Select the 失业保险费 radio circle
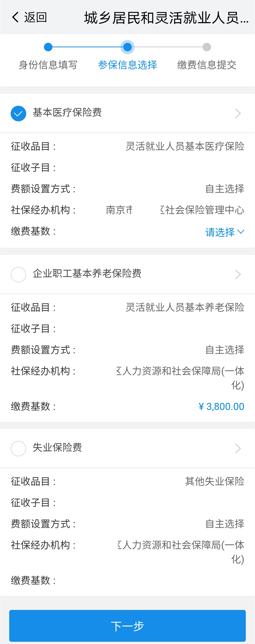This screenshot has height=644, width=255. tap(18, 449)
